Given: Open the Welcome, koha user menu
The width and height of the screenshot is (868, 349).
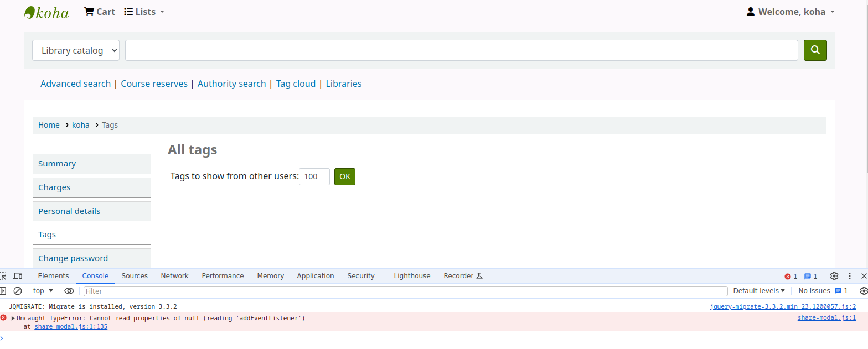Looking at the screenshot, I should pyautogui.click(x=790, y=12).
